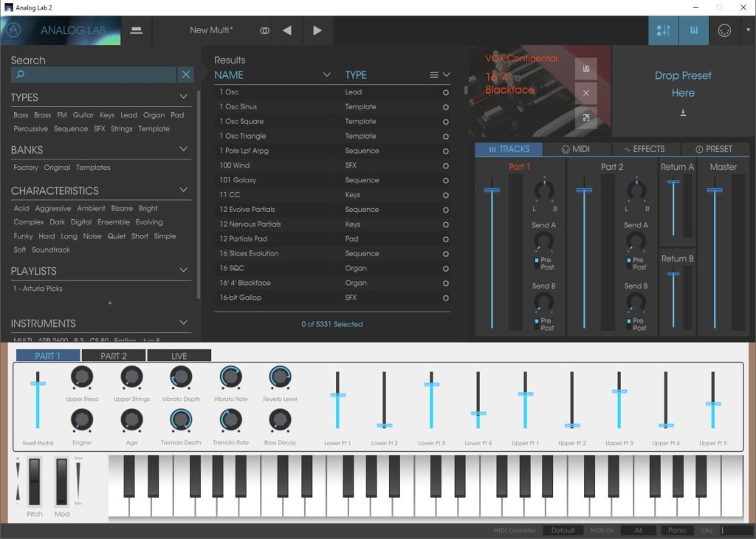Click inside the Search input field
The width and height of the screenshot is (756, 539).
tap(94, 75)
